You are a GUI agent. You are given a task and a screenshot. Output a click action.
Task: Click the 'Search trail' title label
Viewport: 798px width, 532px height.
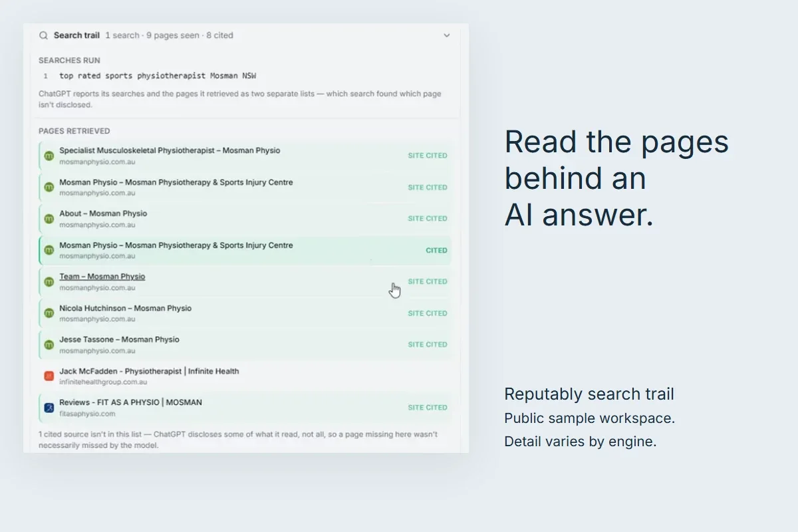(x=76, y=35)
